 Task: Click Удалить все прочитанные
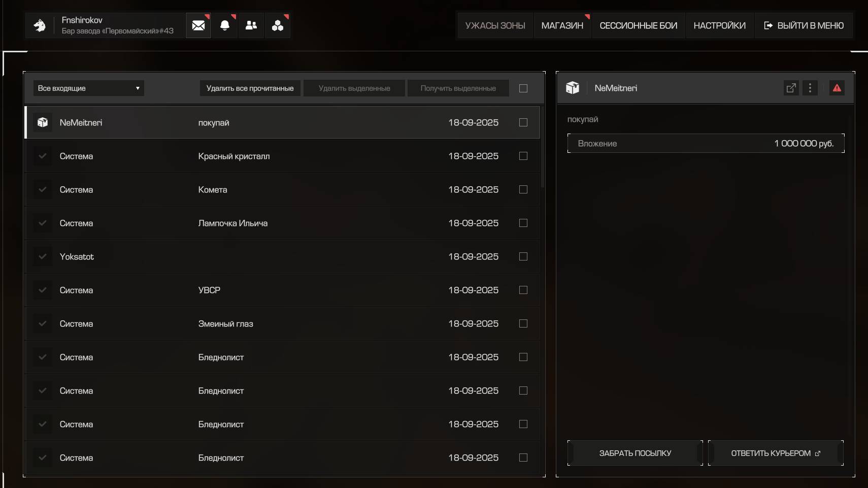[x=250, y=88]
